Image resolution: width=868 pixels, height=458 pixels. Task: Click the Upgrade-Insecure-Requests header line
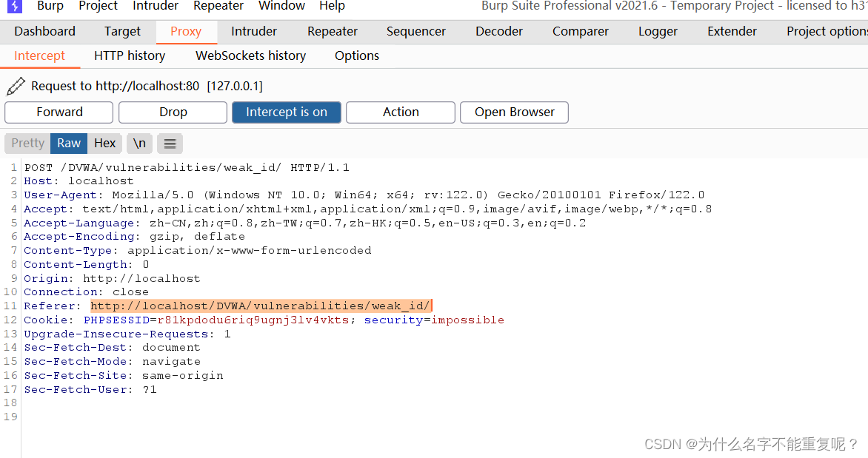(x=127, y=334)
